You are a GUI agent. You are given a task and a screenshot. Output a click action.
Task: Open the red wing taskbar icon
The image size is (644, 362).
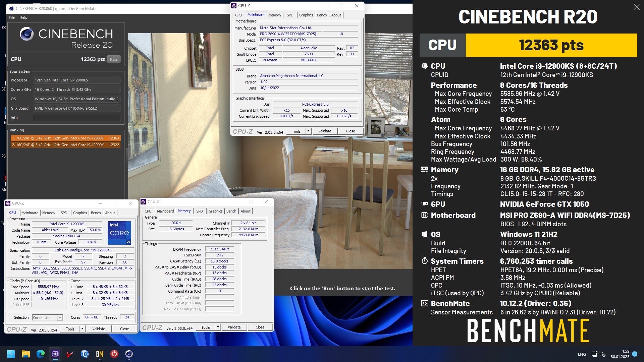tap(70, 354)
